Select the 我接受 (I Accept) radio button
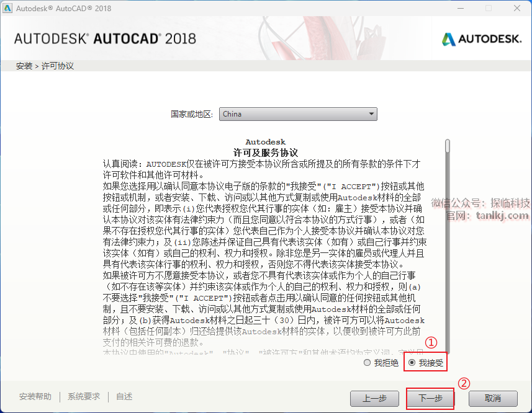Screen dimensions: 532x413 (412, 363)
